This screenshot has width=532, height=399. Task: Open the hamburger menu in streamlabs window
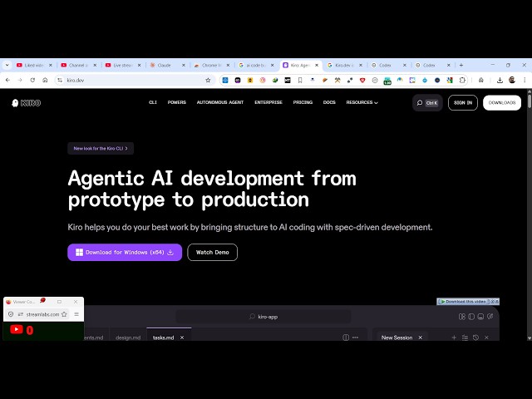click(x=76, y=314)
